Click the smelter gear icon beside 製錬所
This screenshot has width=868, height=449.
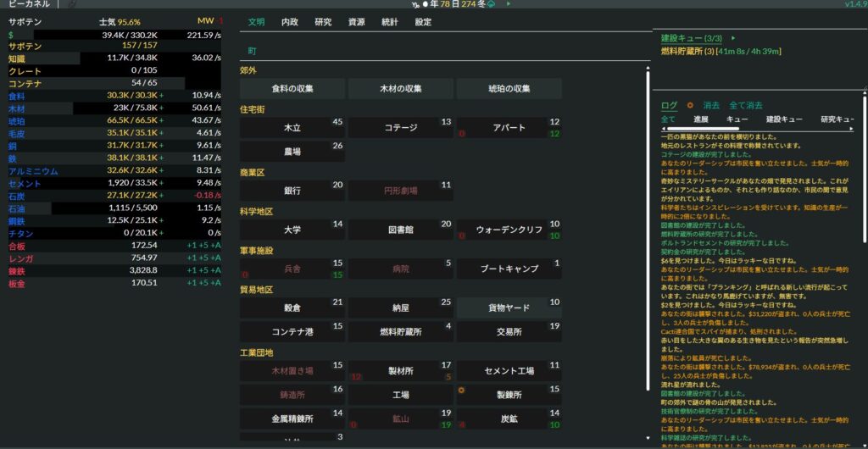(x=462, y=391)
